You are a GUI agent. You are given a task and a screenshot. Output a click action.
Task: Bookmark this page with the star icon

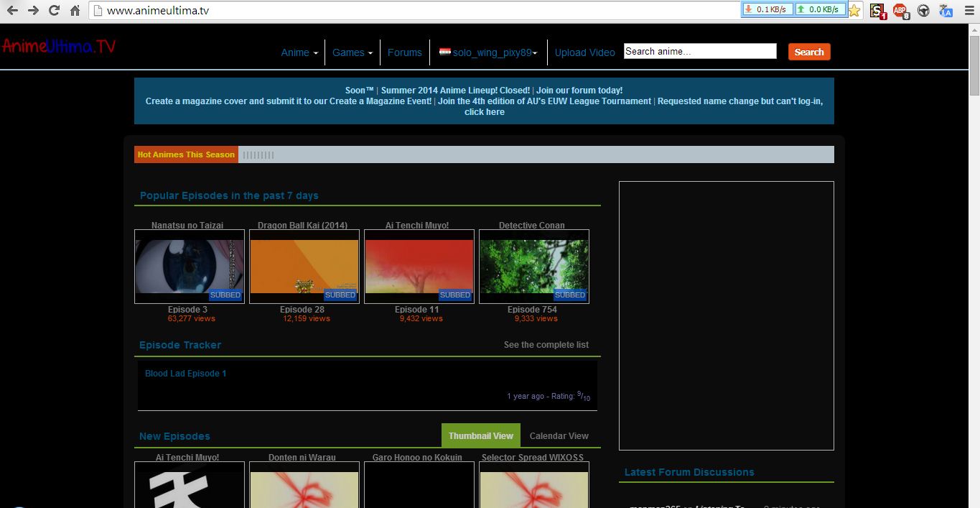pos(854,11)
